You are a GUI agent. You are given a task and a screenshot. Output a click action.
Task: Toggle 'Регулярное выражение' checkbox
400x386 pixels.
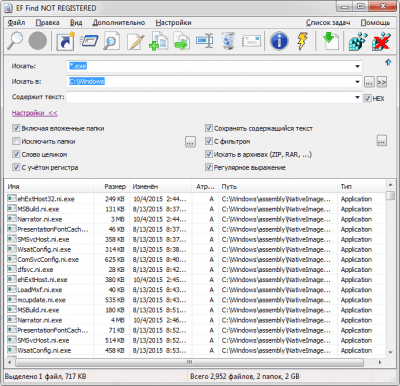click(209, 167)
